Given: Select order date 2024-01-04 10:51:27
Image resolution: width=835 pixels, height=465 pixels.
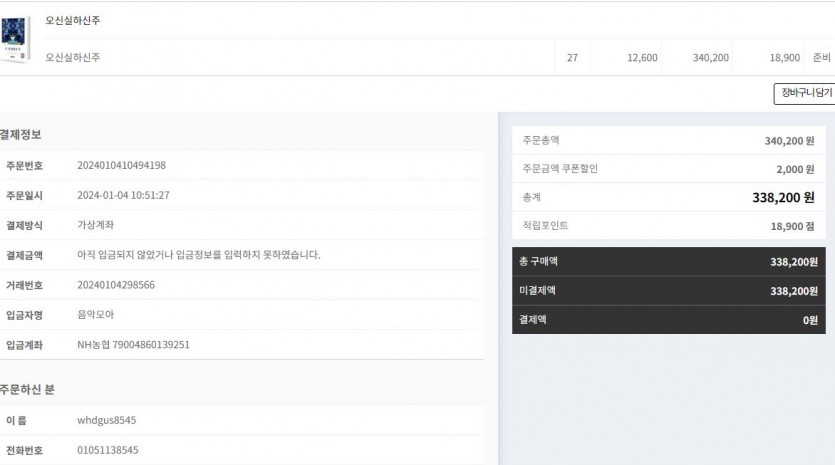Looking at the screenshot, I should (123, 195).
